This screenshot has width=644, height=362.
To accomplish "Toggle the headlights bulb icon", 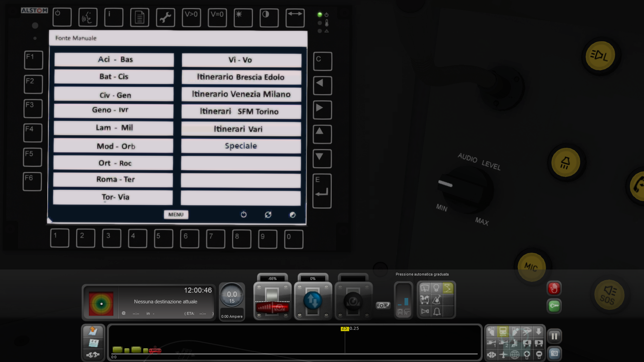I will point(436,288).
